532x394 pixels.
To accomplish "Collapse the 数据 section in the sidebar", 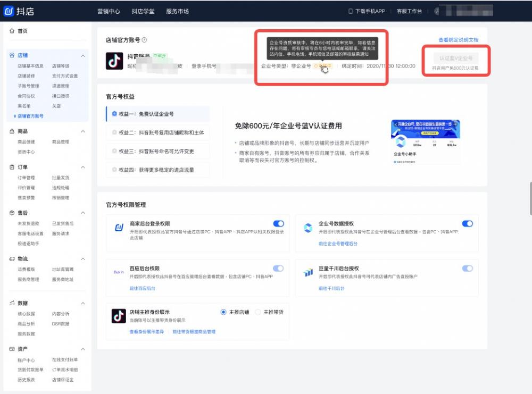I will point(82,303).
